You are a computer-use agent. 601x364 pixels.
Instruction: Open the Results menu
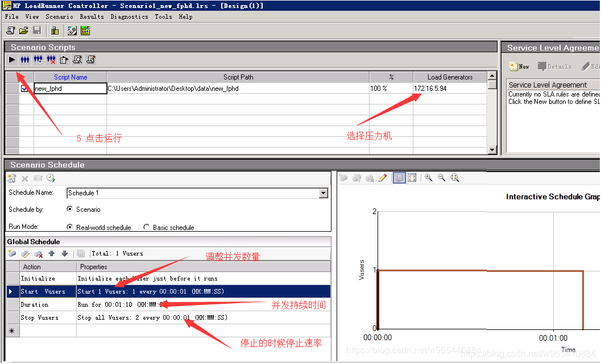click(92, 16)
